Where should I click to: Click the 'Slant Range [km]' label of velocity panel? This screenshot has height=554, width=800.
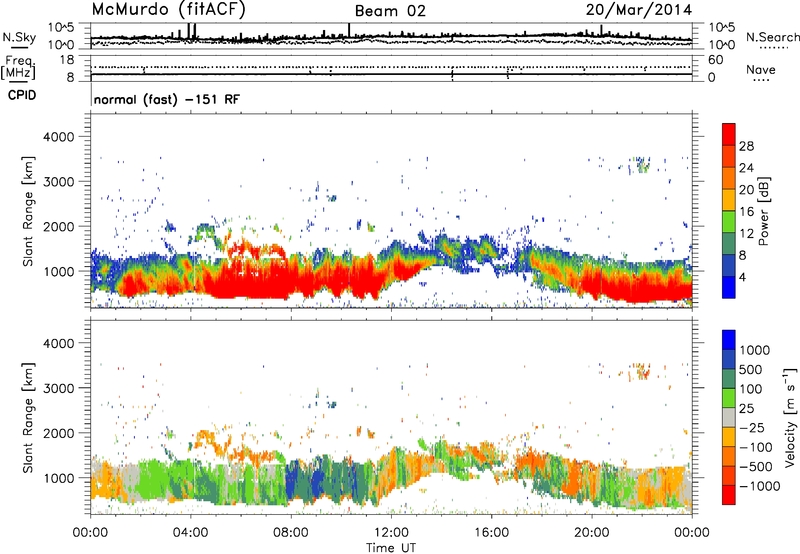pyautogui.click(x=28, y=418)
